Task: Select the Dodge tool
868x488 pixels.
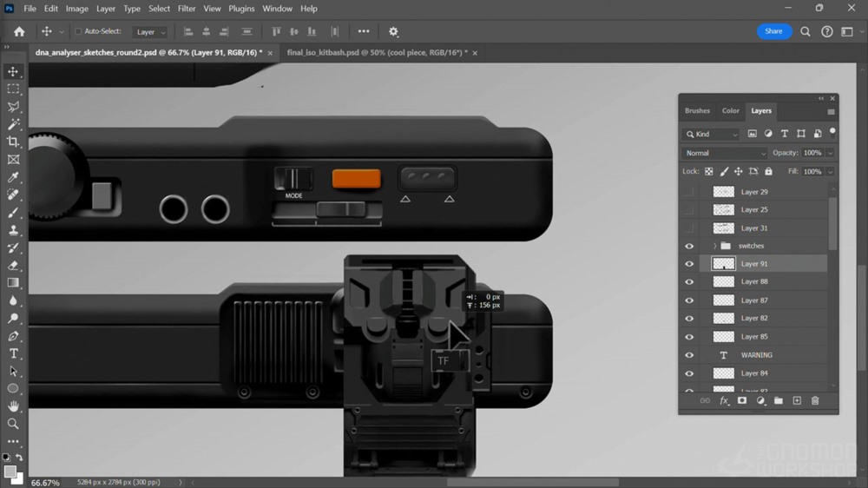Action: tap(13, 319)
